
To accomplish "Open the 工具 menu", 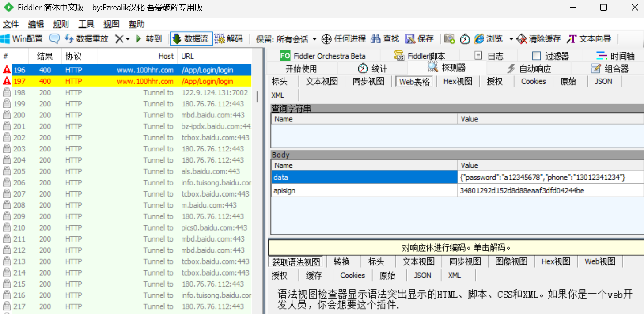I will click(x=86, y=24).
